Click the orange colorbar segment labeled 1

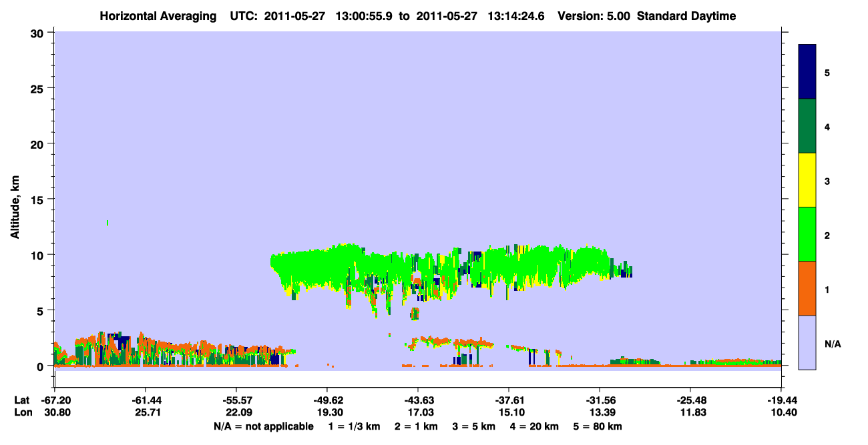(807, 288)
